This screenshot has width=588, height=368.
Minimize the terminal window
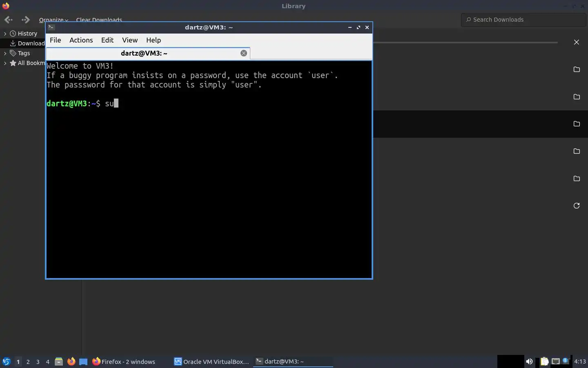coord(350,27)
